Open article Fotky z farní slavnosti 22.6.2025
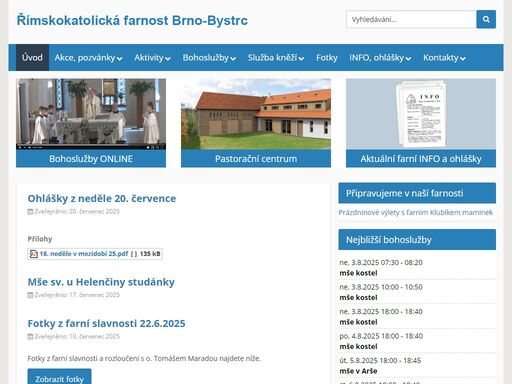The width and height of the screenshot is (512, 384). point(106,324)
